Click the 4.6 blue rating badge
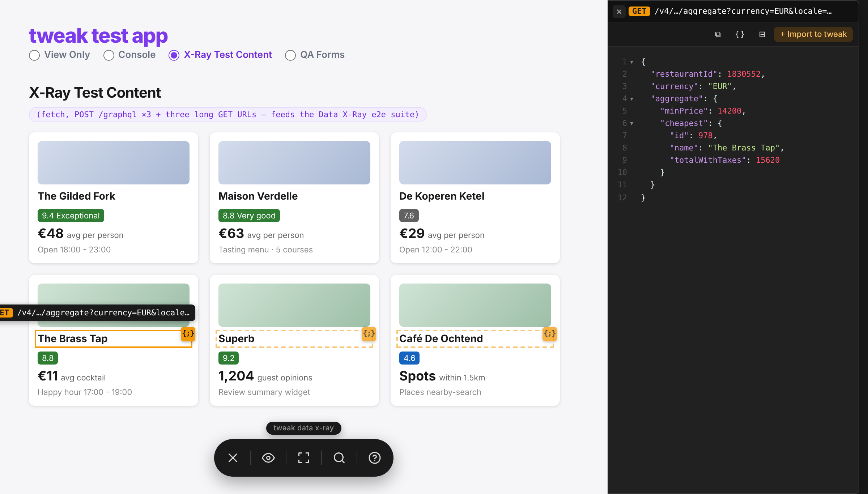The width and height of the screenshot is (868, 494). click(409, 358)
